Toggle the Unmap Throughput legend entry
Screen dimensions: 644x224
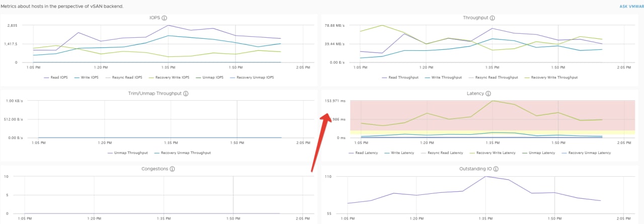128,153
